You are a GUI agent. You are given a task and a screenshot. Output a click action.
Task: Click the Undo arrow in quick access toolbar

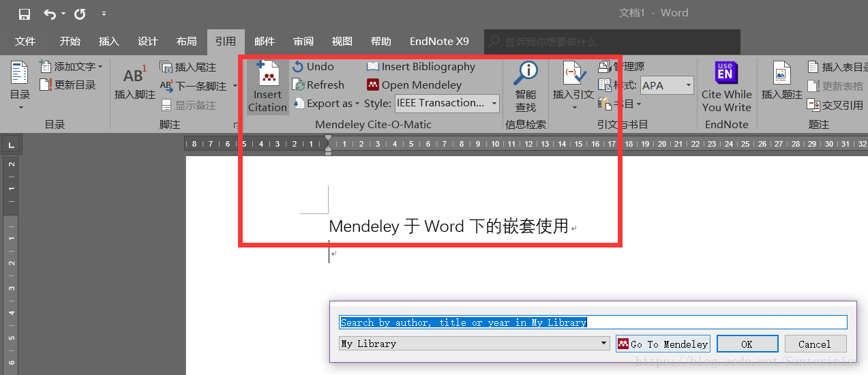click(50, 14)
